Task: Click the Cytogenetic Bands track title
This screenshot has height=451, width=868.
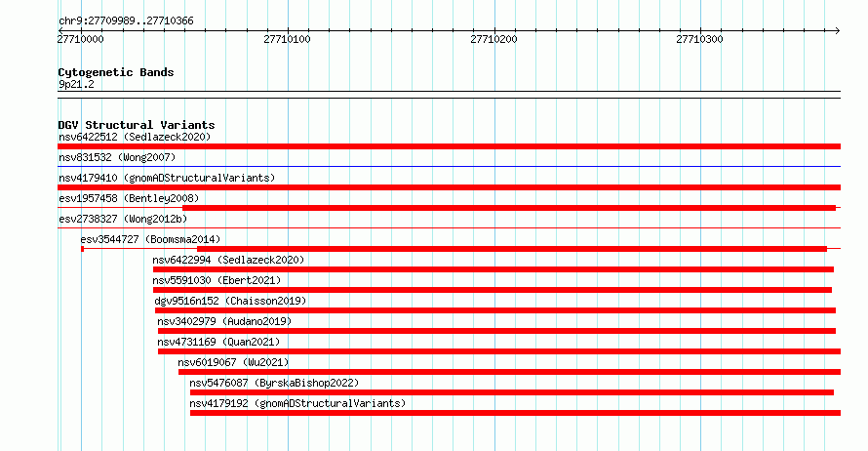Action: pos(116,72)
